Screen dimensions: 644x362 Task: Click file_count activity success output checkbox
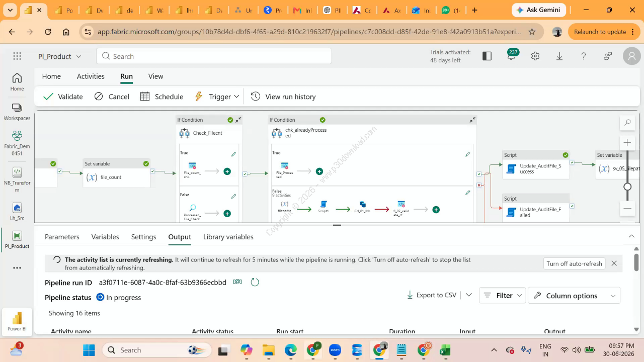pos(153,171)
